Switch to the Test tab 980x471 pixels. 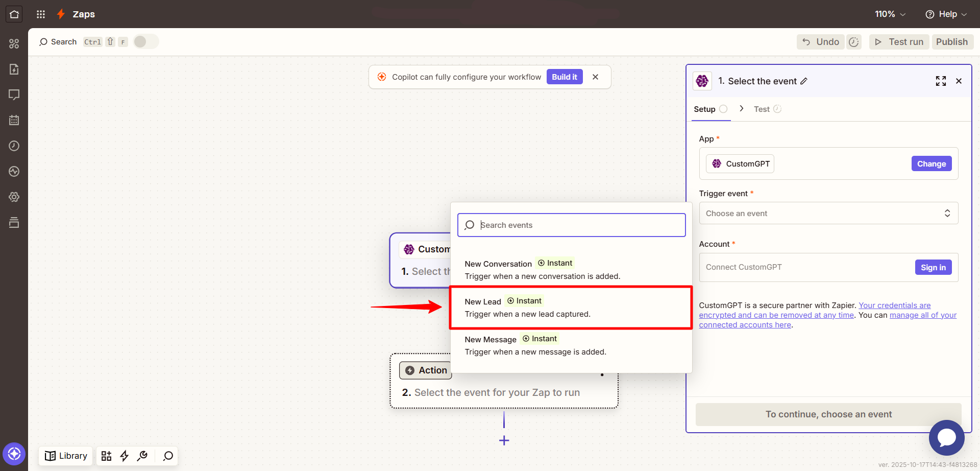coord(767,109)
